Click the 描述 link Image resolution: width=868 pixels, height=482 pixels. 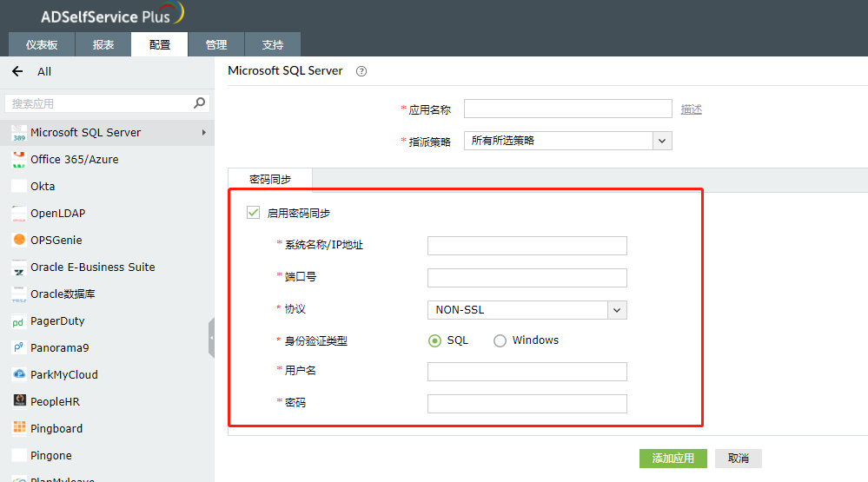coord(692,109)
